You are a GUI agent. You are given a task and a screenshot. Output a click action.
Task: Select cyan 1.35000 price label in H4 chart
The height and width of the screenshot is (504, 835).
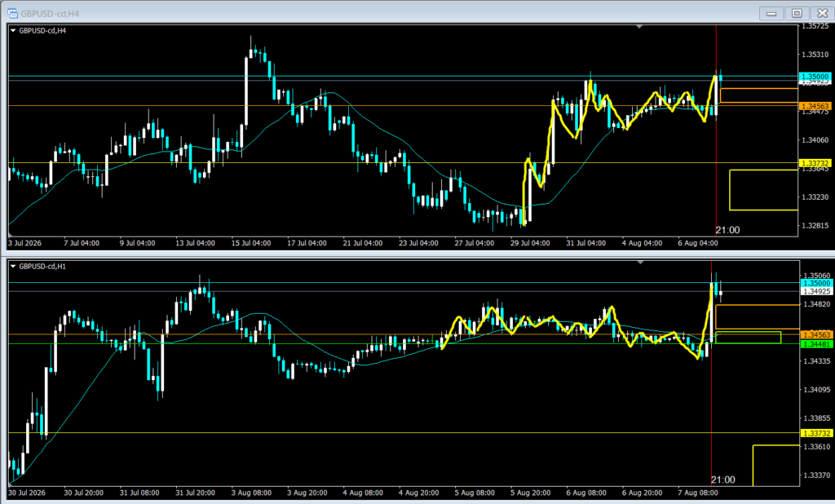[x=815, y=77]
